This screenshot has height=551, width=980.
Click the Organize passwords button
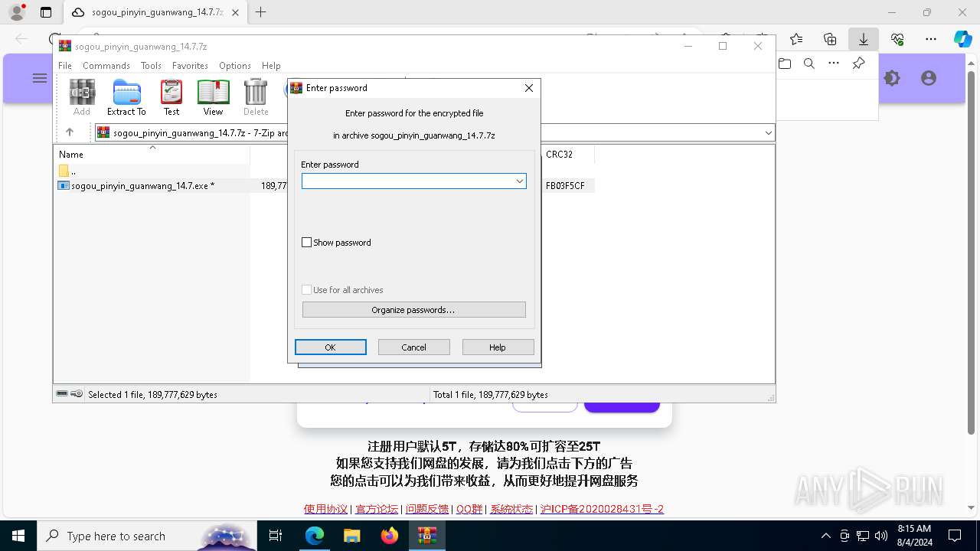[413, 310]
